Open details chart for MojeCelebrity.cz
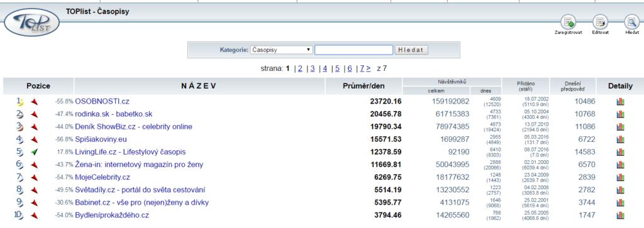644x228 pixels. [620, 178]
